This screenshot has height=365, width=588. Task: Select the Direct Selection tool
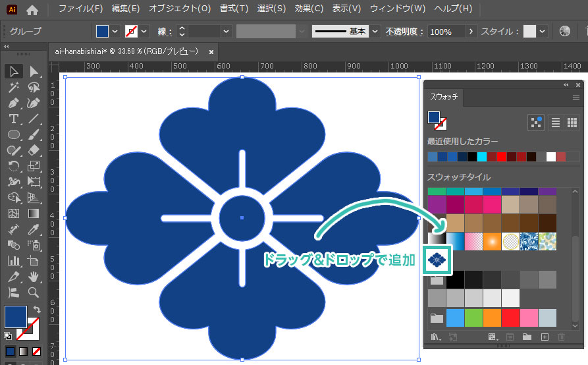click(x=34, y=71)
